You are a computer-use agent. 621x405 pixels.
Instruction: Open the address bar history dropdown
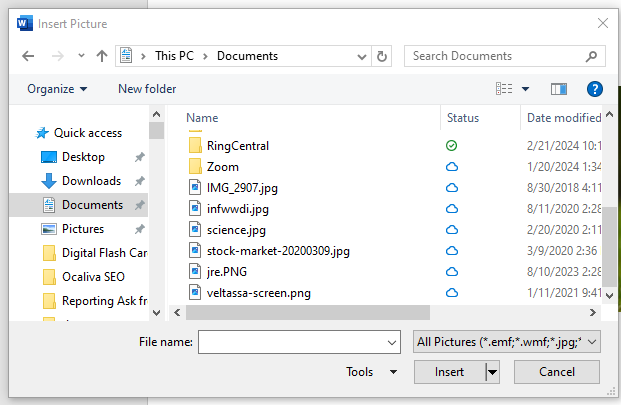(360, 56)
